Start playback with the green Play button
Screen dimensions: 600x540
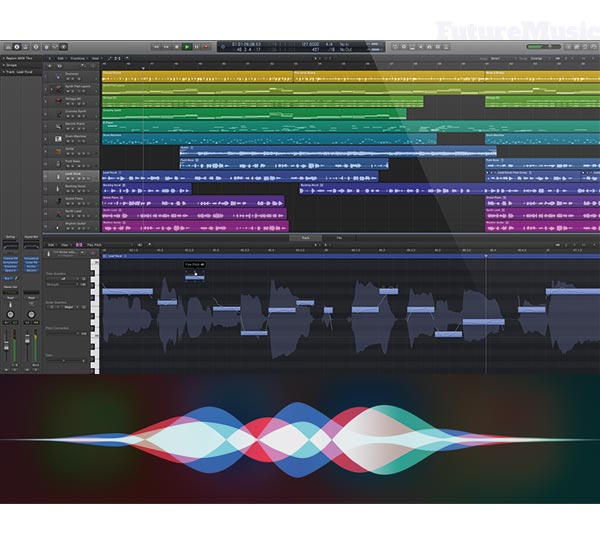[x=187, y=47]
